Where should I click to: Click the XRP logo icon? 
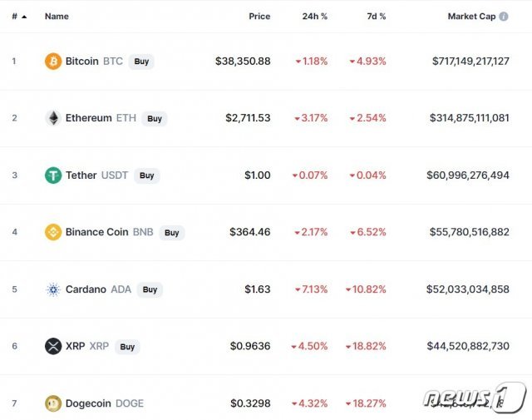53,346
